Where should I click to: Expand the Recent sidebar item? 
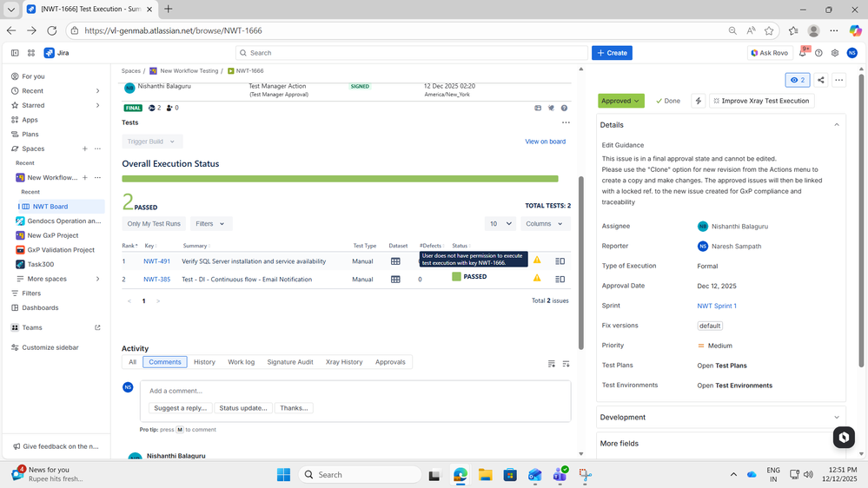[97, 90]
